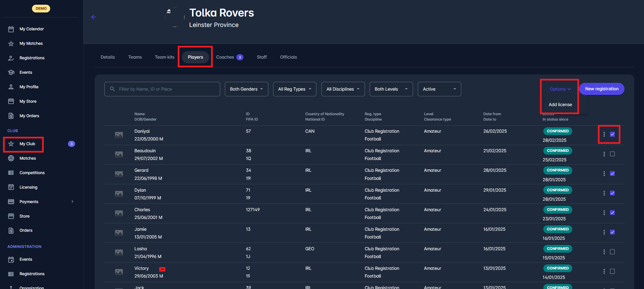
Task: Click the New registration button
Action: (x=601, y=89)
